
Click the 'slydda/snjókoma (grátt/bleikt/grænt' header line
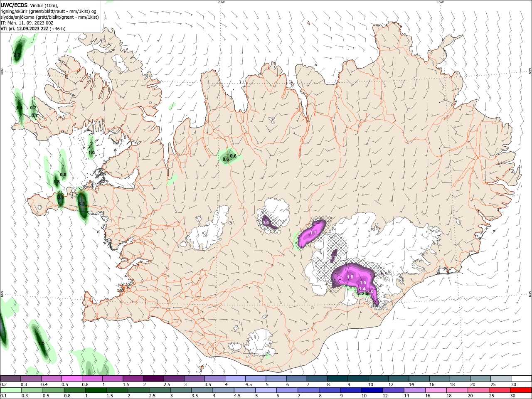pos(49,17)
